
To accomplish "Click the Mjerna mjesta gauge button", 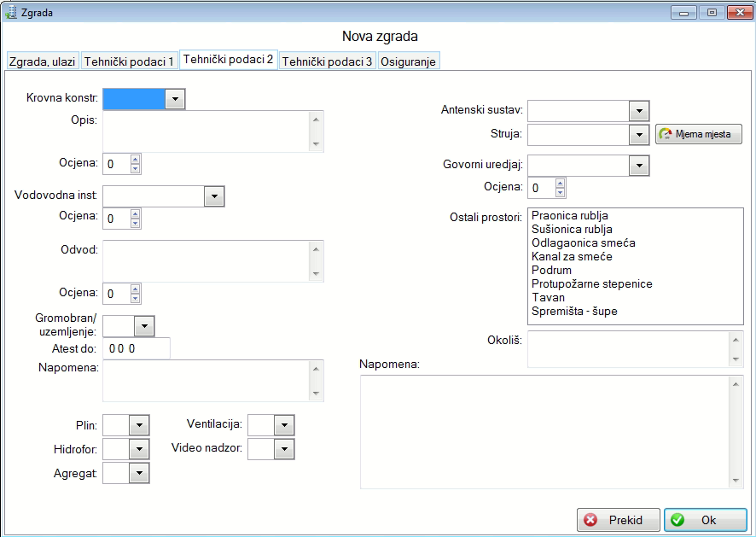I will [x=699, y=134].
